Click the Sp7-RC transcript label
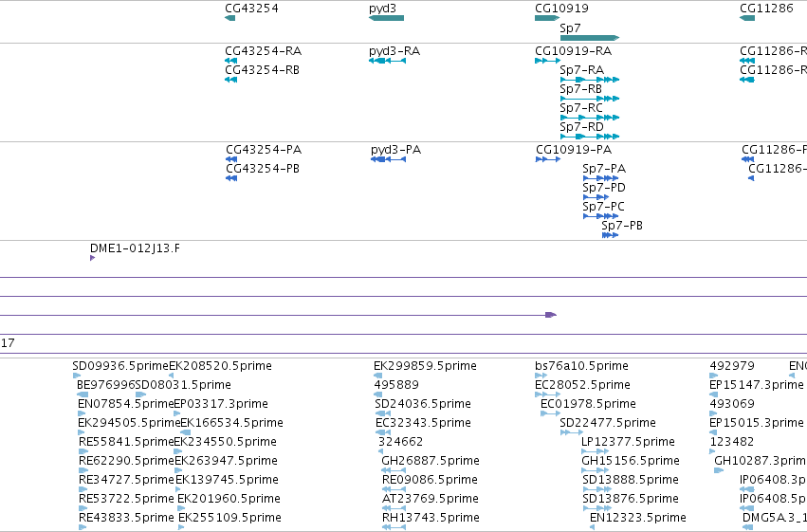 pyautogui.click(x=581, y=108)
